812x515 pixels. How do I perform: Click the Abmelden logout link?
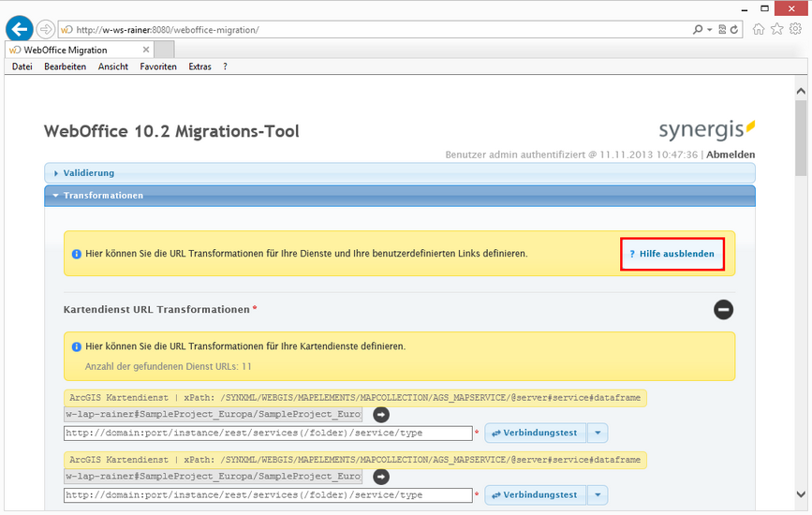click(x=731, y=154)
